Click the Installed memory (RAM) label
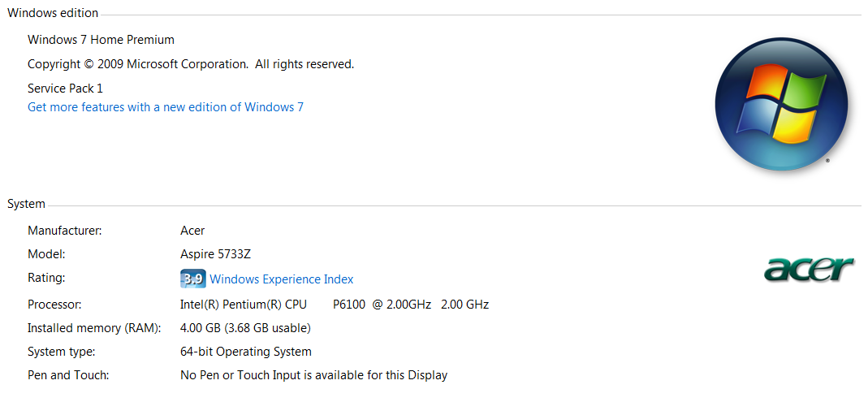 (x=94, y=328)
